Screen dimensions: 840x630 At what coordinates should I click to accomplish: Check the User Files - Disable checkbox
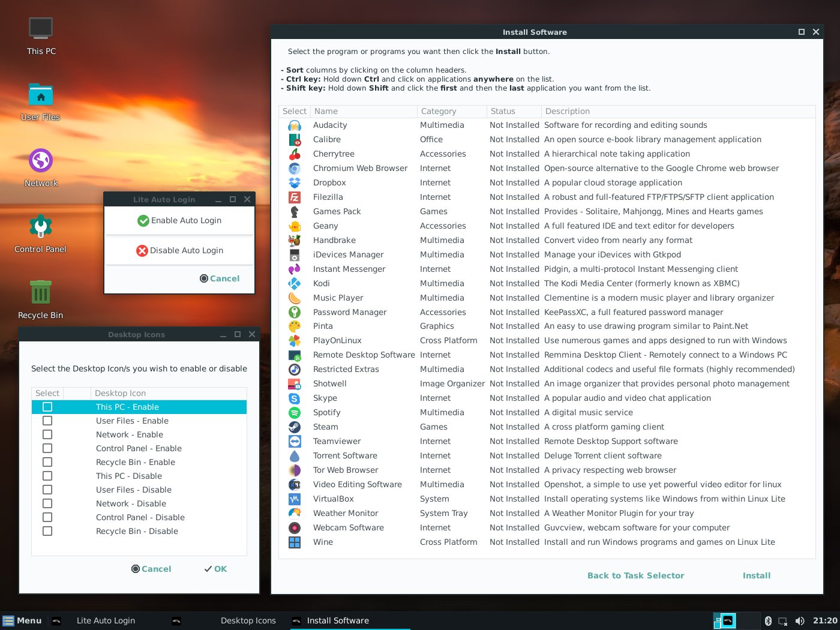pos(47,490)
